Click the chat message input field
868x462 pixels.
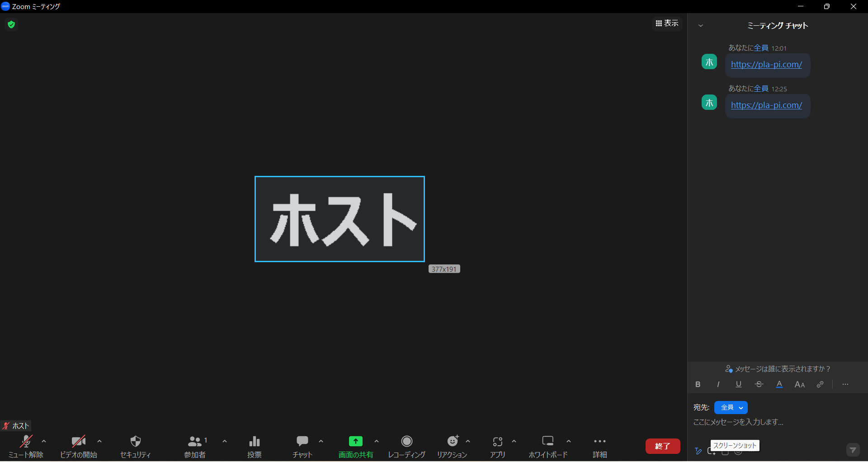click(769, 422)
